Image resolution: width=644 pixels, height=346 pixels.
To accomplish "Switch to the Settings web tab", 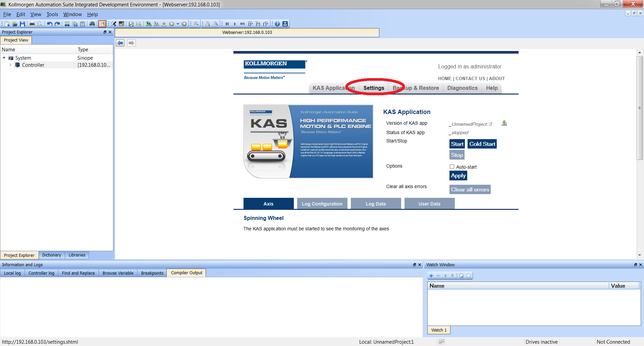I will pyautogui.click(x=374, y=88).
